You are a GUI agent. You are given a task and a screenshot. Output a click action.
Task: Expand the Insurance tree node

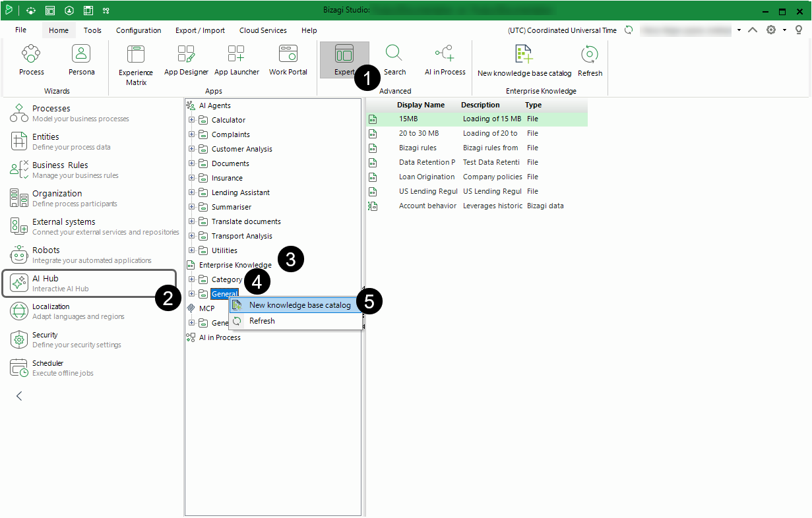pyautogui.click(x=192, y=178)
